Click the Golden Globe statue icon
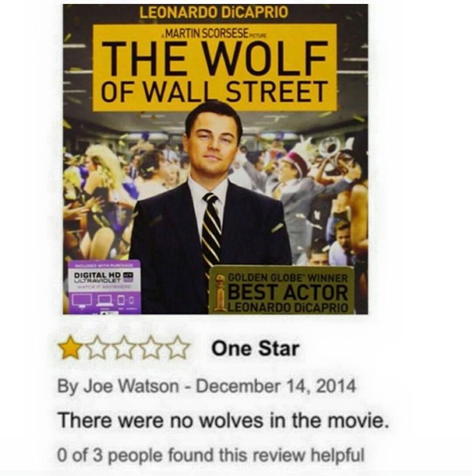Image resolution: width=472 pixels, height=476 pixels. tap(220, 292)
